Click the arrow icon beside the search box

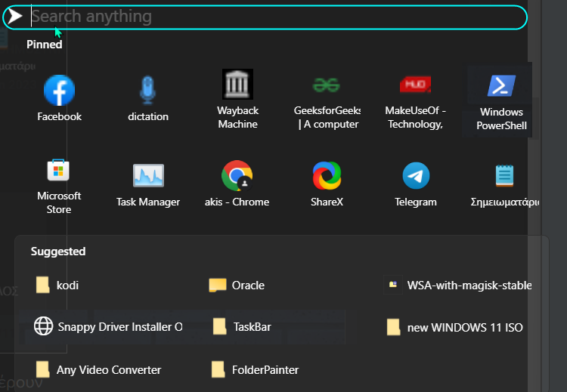[15, 17]
